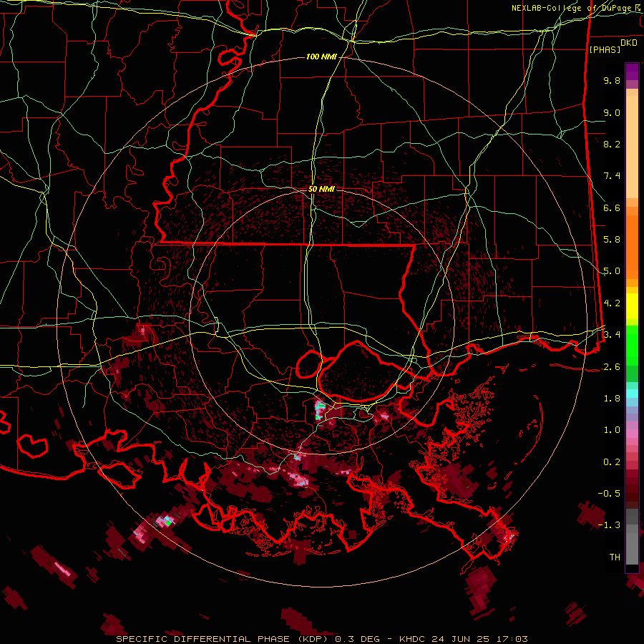This screenshot has height=644, width=644.
Task: Click the DKD label above the color scale
Action: tap(629, 43)
